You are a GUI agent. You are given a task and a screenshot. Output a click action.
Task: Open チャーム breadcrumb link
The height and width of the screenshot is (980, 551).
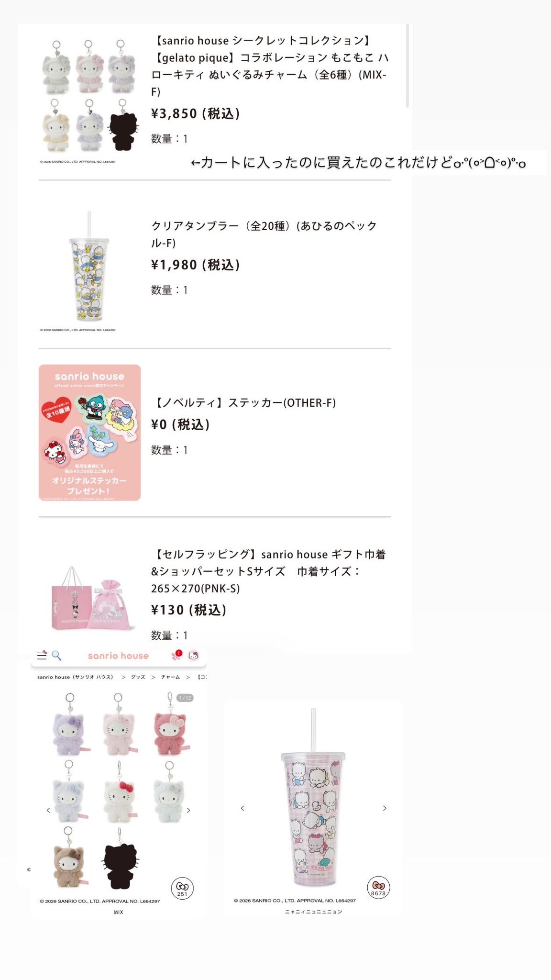(170, 677)
